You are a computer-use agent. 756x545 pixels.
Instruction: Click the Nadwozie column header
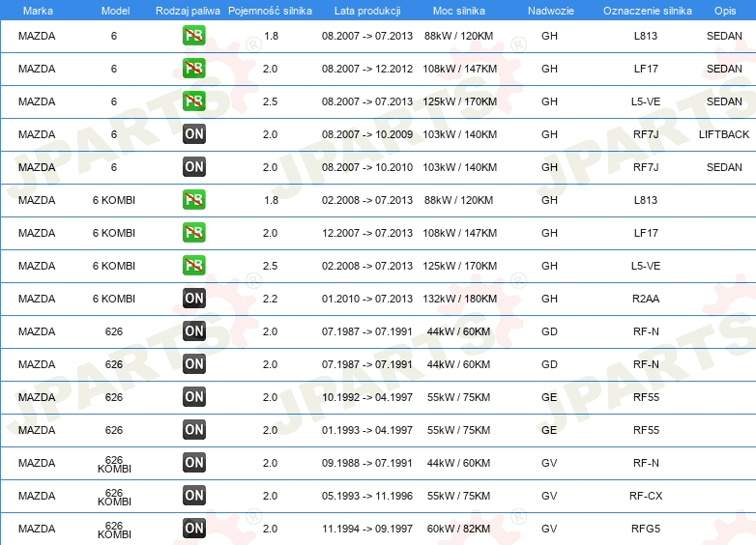(x=551, y=11)
